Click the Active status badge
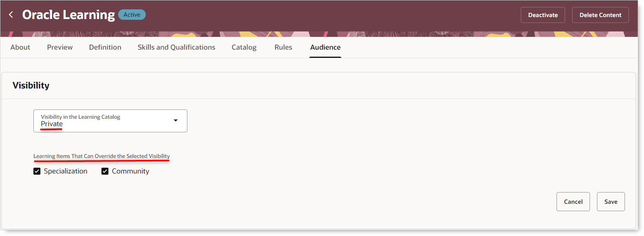The width and height of the screenshot is (644, 236). point(132,15)
